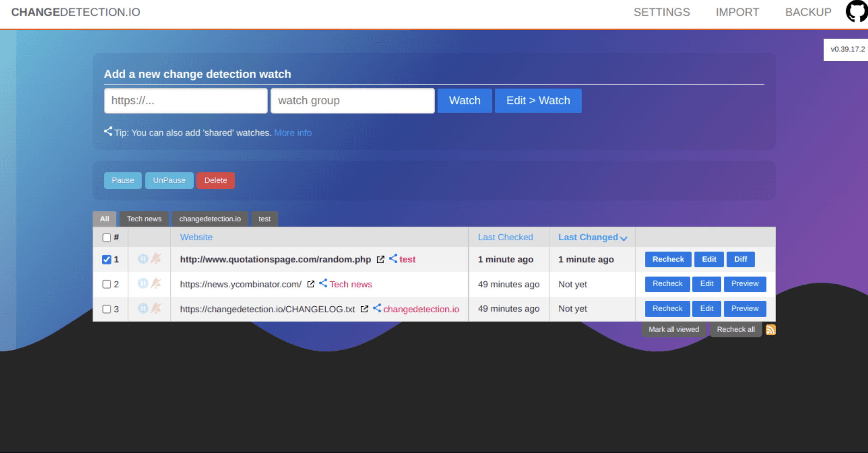Viewport: 868px width, 453px height.
Task: Focus the https:// URL input field
Action: [x=186, y=101]
